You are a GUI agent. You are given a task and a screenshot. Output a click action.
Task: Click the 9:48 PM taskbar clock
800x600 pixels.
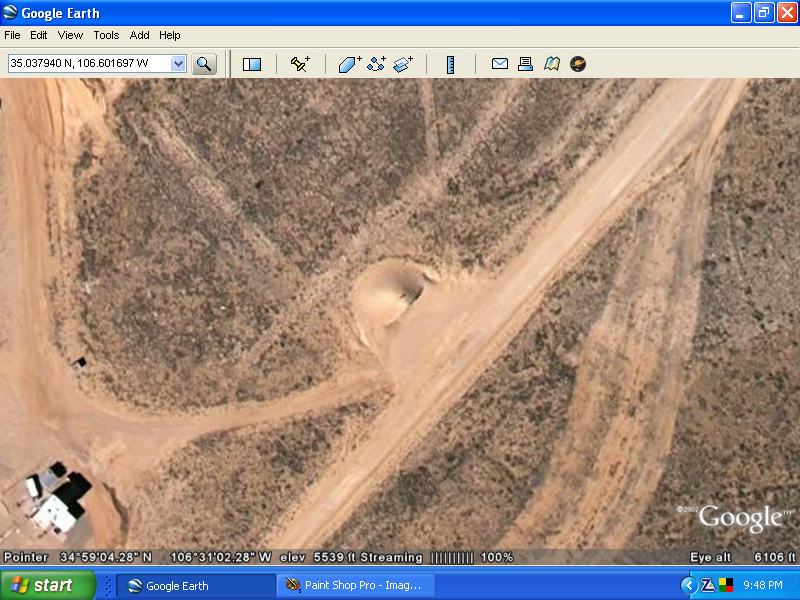coord(763,585)
